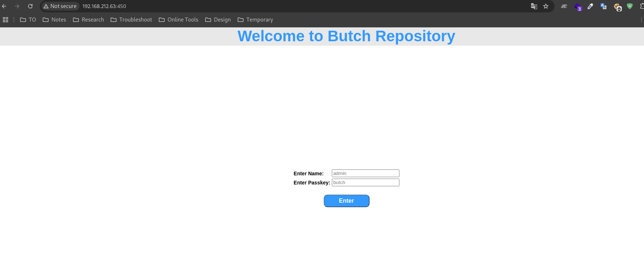Open the Troubleshoot bookmark folder
The image size is (644, 267).
[x=131, y=20]
